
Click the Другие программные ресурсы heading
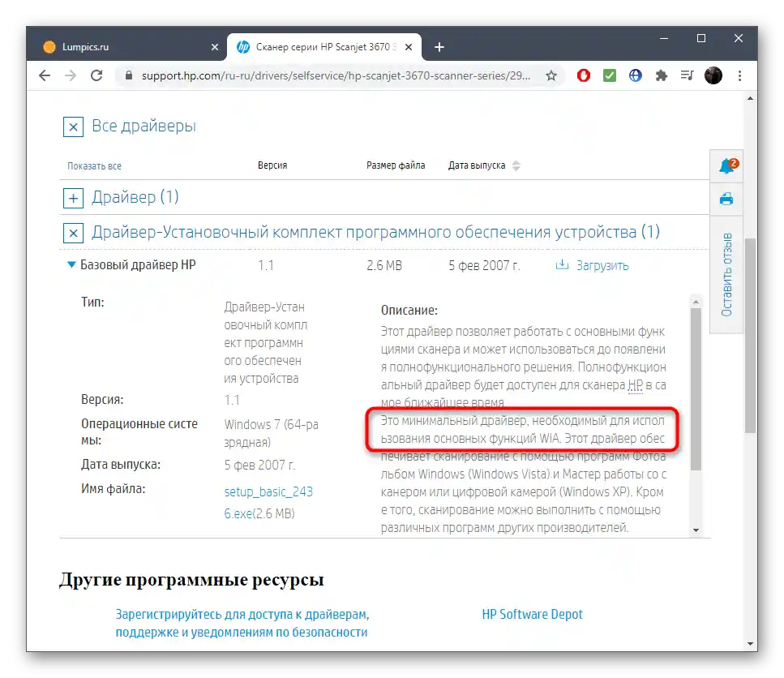tap(191, 580)
